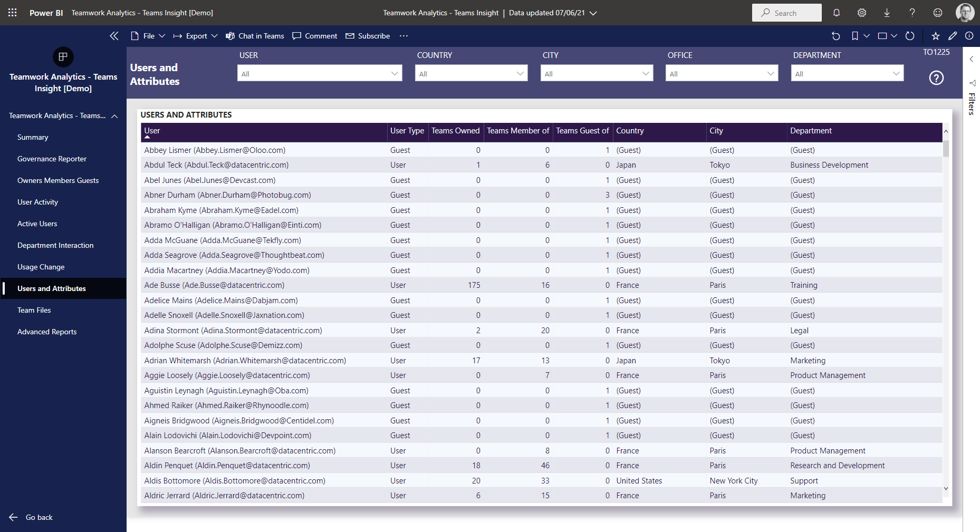Open the view rectangle icon
The width and height of the screenshot is (980, 532).
[x=882, y=36]
